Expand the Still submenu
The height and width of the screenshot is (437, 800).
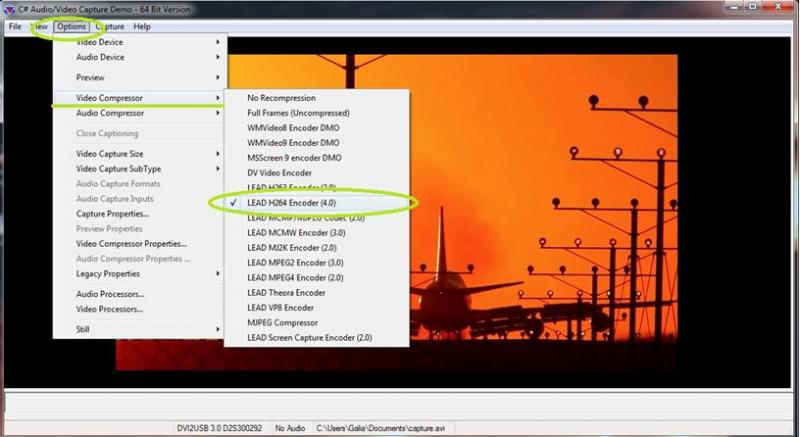click(x=218, y=329)
